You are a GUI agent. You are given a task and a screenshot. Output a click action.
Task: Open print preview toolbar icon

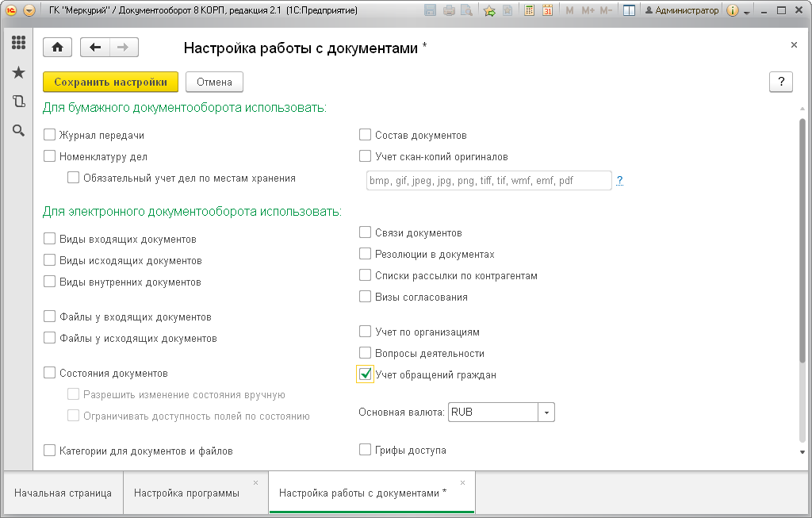[x=466, y=10]
